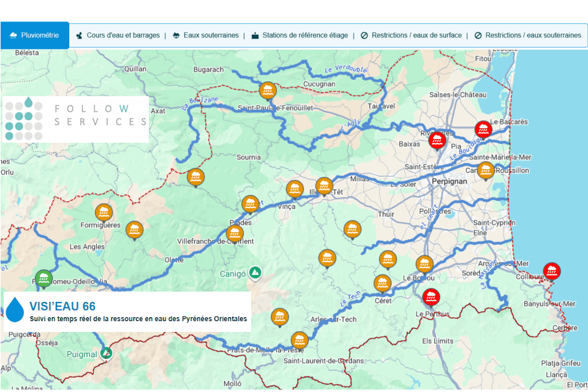Click the red rain marker at Rivesaltes
Viewport: 588px width, 392px height.
tap(437, 140)
